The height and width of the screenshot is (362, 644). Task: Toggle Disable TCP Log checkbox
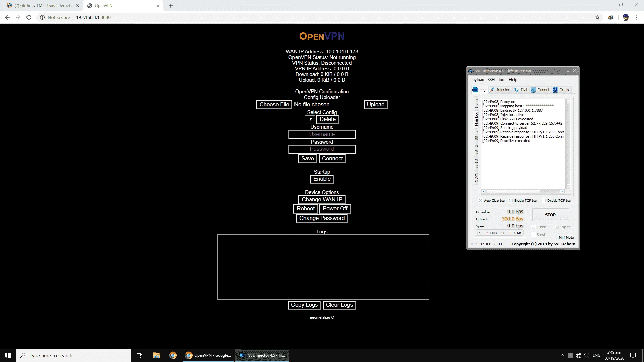(544, 201)
